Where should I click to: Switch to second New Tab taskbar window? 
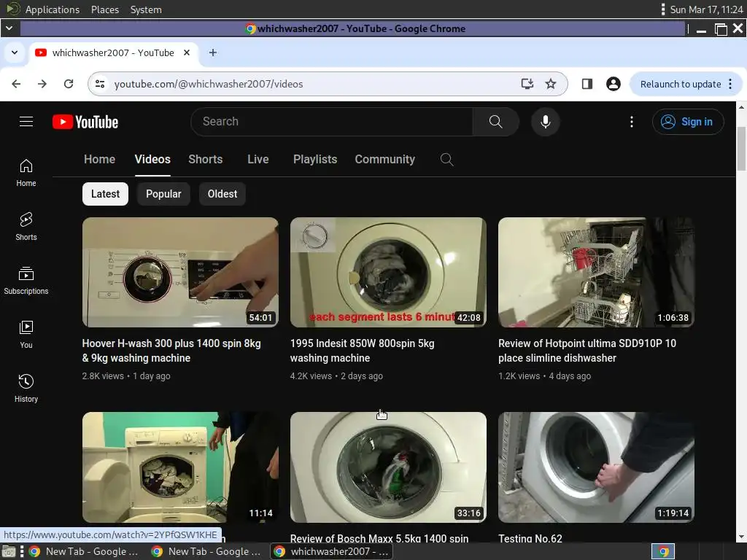click(x=206, y=551)
